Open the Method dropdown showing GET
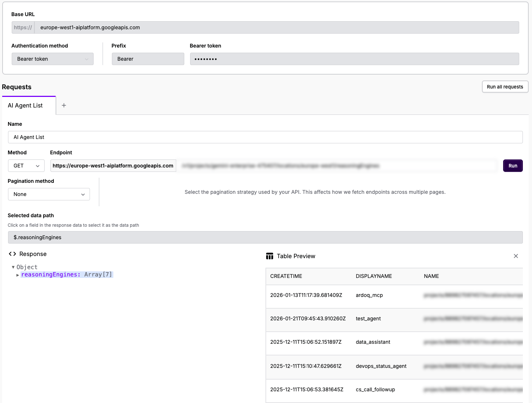This screenshot has height=403, width=532. click(x=26, y=166)
